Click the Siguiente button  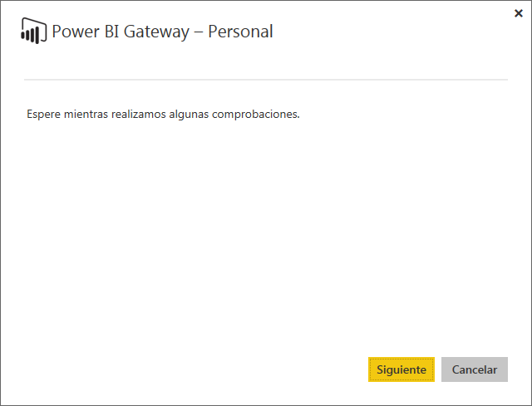point(401,369)
